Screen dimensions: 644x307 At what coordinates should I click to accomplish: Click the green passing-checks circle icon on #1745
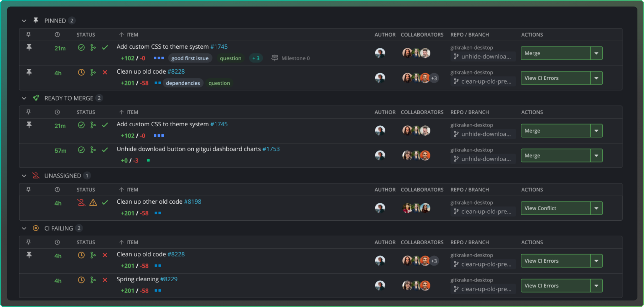pos(81,47)
